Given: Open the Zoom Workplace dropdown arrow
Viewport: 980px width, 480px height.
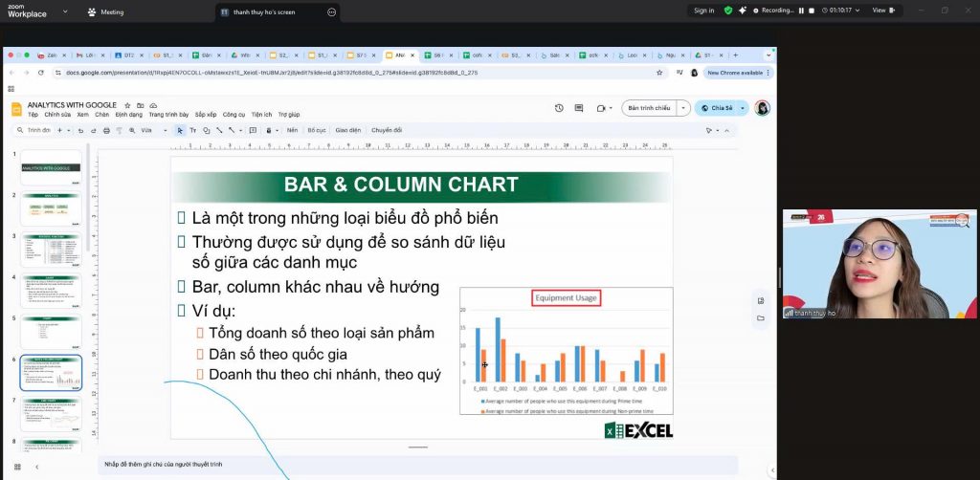Looking at the screenshot, I should pyautogui.click(x=65, y=11).
